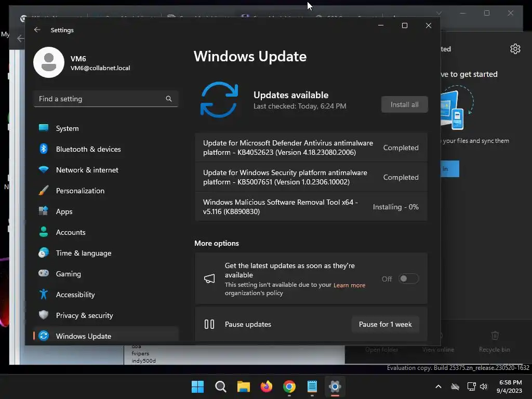Minimize the Settings window
The width and height of the screenshot is (532, 399).
[x=381, y=25]
